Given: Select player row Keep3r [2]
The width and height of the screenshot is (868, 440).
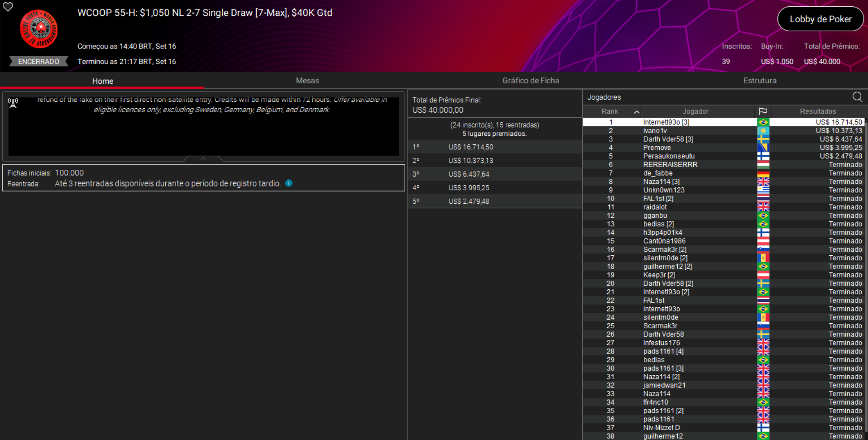Looking at the screenshot, I should 724,275.
